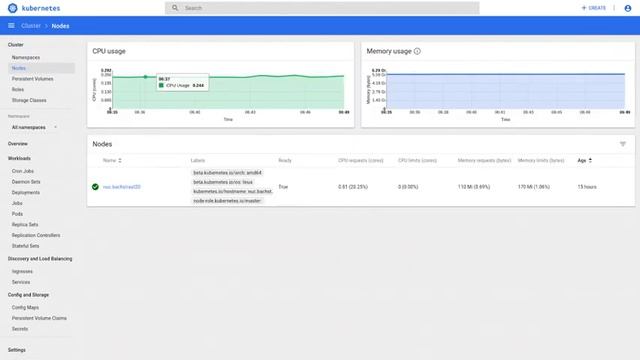Click the node-role.kubernetes.io/master label chip
The width and height of the screenshot is (640, 360).
coord(227,201)
